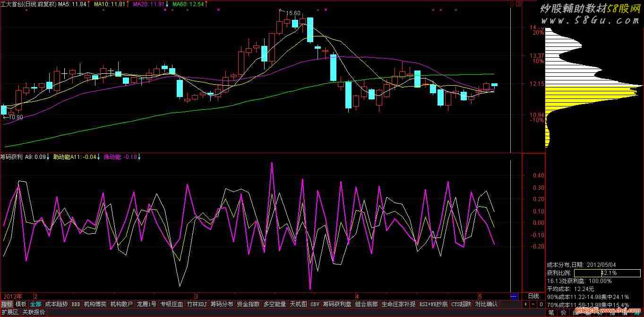
Task: Open the 日线 period selector
Action: tap(533, 296)
